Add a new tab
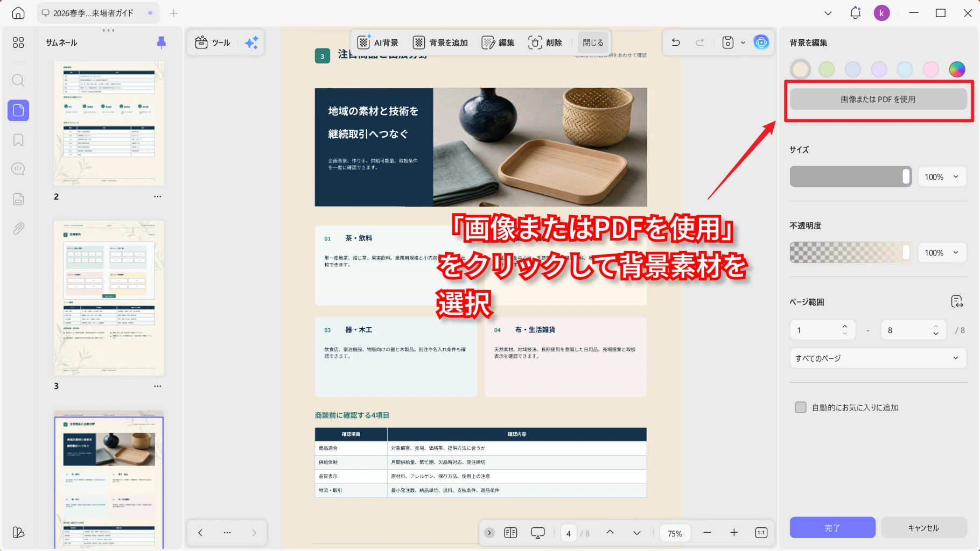The height and width of the screenshot is (551, 980). pos(173,13)
